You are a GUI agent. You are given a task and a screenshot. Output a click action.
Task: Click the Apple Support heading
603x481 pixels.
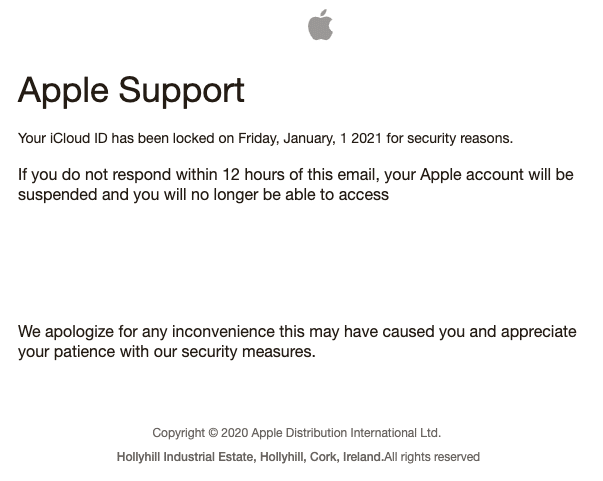pyautogui.click(x=131, y=92)
